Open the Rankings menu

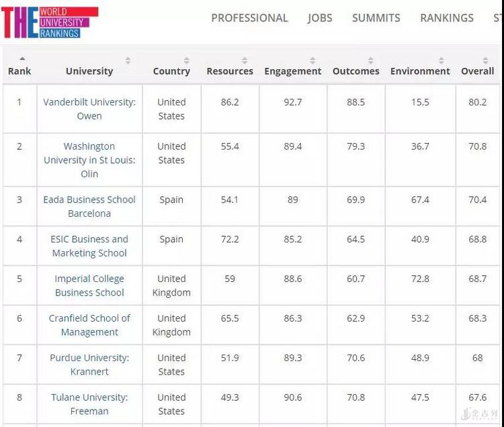[447, 18]
